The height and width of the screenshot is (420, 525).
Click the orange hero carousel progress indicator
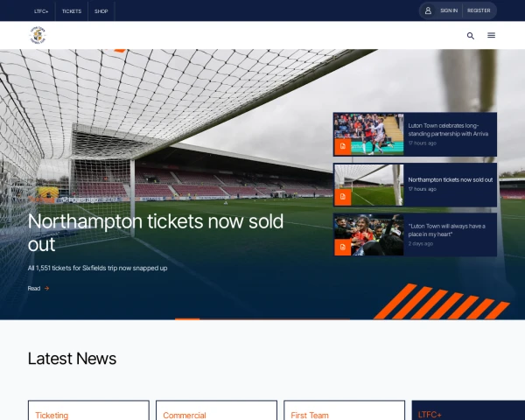coord(187,319)
